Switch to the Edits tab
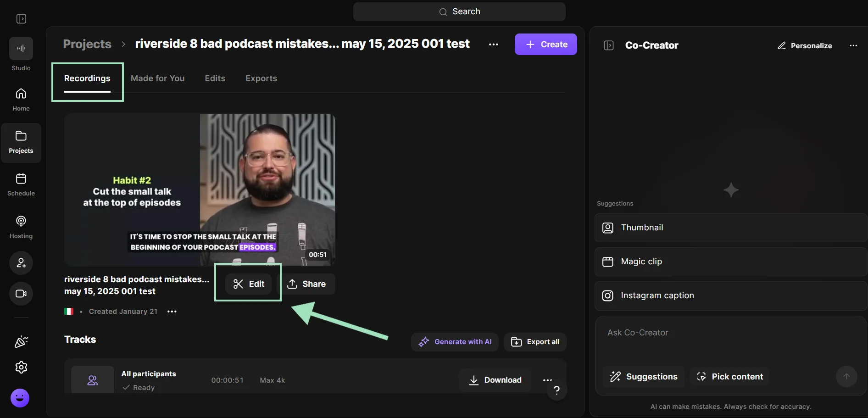The width and height of the screenshot is (868, 418). [215, 78]
